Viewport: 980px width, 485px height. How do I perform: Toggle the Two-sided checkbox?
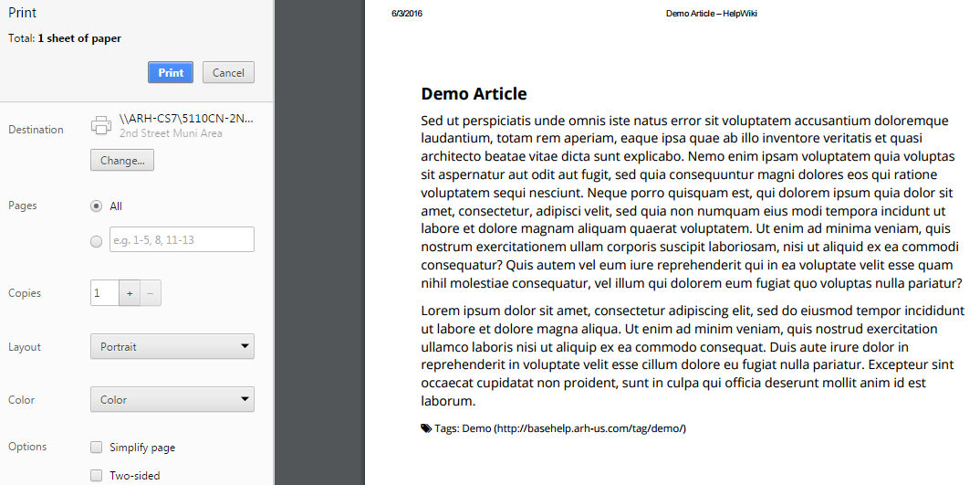pyautogui.click(x=97, y=475)
